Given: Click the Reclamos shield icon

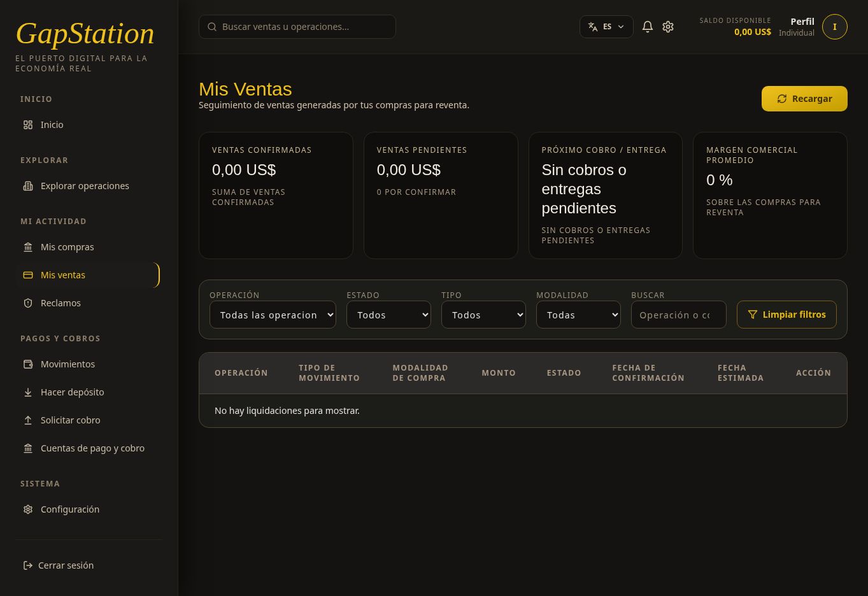Looking at the screenshot, I should (x=28, y=303).
